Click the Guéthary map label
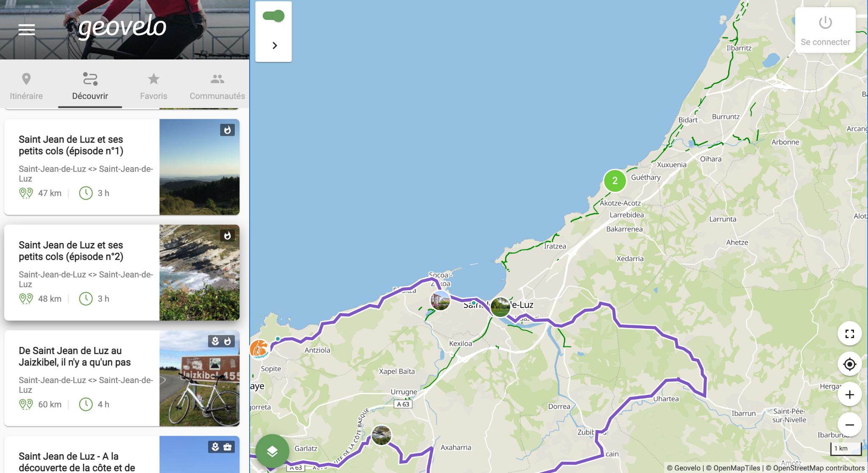This screenshot has width=868, height=473. click(x=645, y=177)
